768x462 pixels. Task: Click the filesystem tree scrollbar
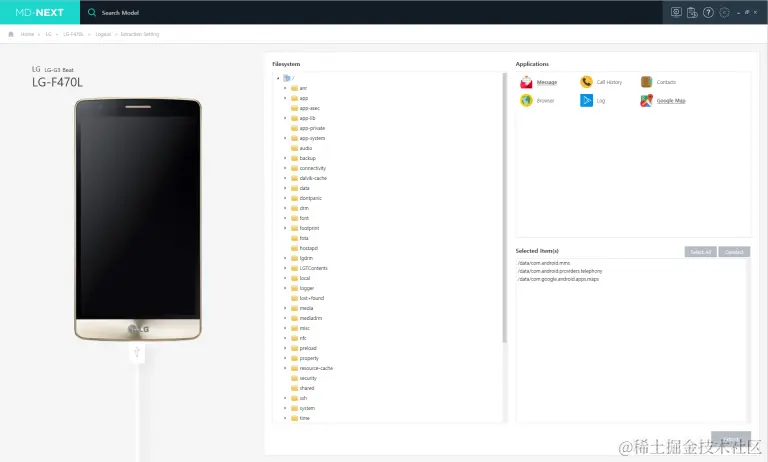pyautogui.click(x=504, y=208)
